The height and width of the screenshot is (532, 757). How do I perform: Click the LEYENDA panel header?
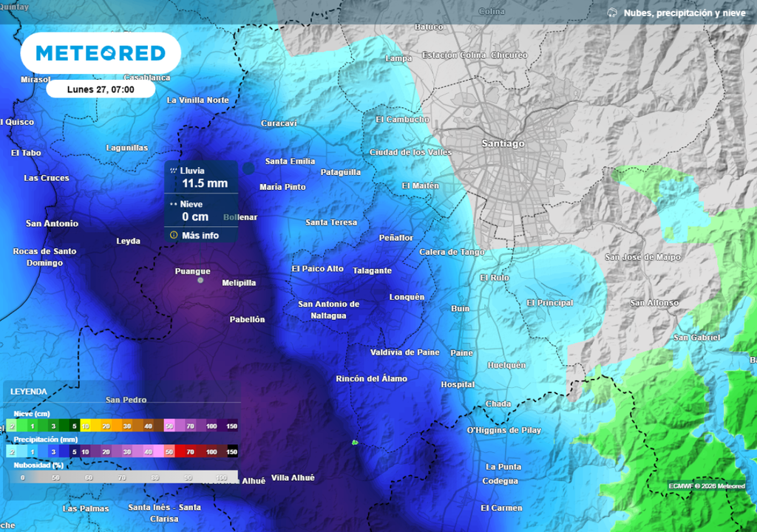(29, 392)
